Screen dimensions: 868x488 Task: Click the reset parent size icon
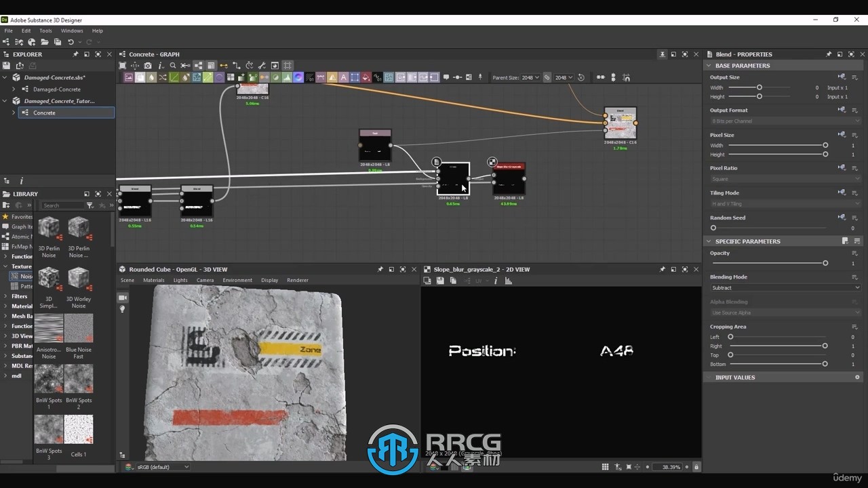click(x=581, y=77)
